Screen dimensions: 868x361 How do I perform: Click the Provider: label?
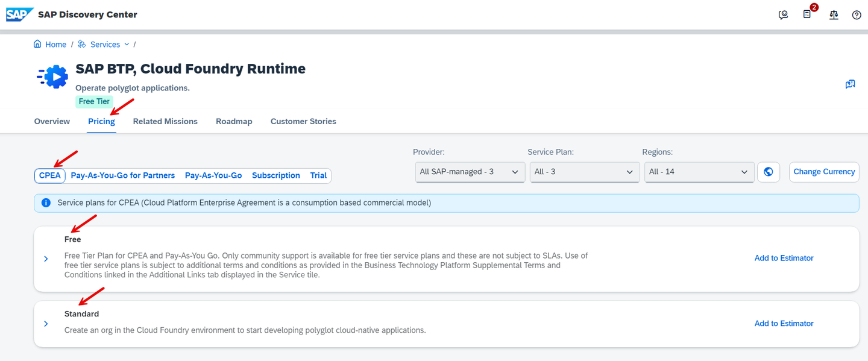pos(429,152)
